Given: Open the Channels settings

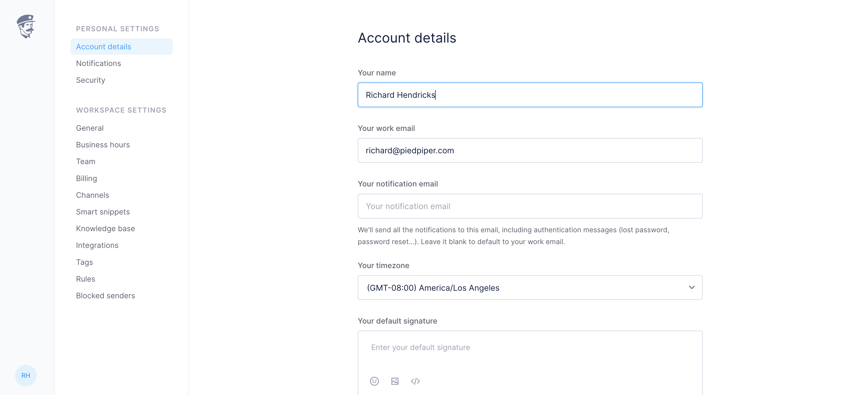Looking at the screenshot, I should 92,195.
